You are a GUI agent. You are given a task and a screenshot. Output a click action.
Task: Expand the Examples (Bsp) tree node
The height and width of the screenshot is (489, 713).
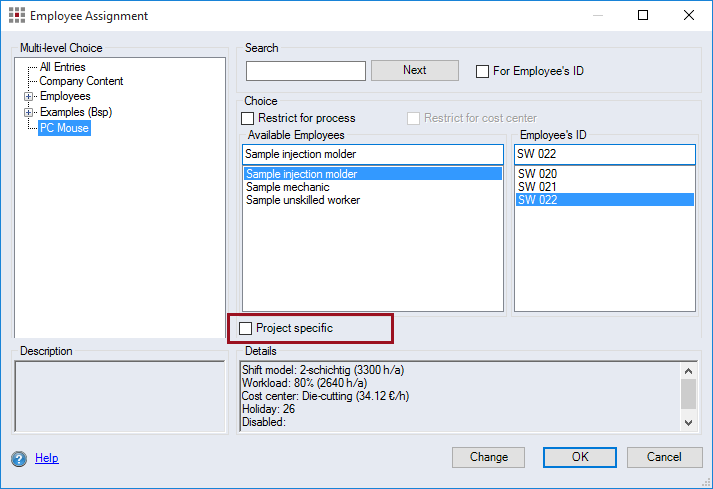(x=29, y=112)
